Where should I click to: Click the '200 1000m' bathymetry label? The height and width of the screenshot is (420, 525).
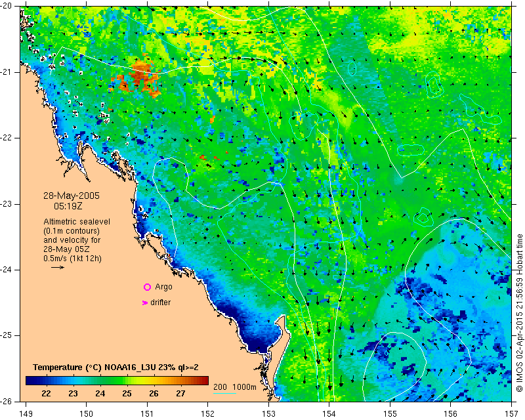tap(235, 387)
